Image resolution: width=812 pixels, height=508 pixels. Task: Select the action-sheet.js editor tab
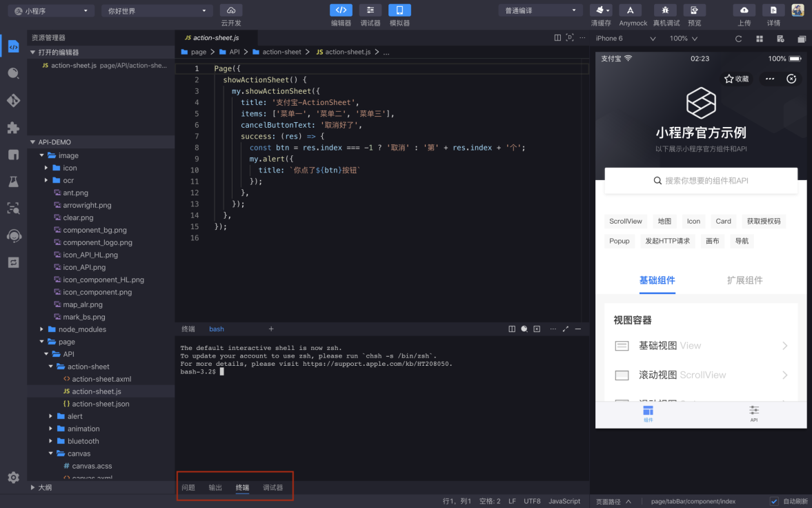click(x=215, y=38)
